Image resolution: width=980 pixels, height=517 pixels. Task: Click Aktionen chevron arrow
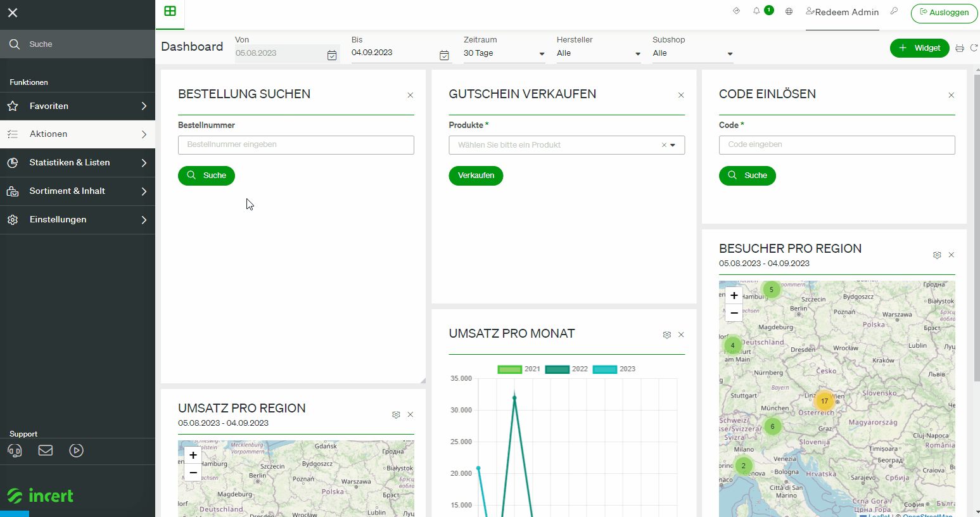point(144,134)
